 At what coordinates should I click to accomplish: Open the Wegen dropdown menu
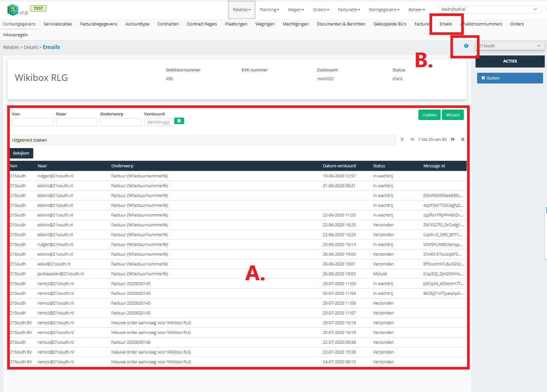(x=296, y=10)
